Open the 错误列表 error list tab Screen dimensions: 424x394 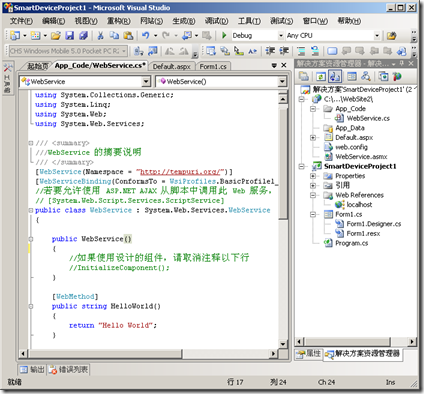click(68, 369)
